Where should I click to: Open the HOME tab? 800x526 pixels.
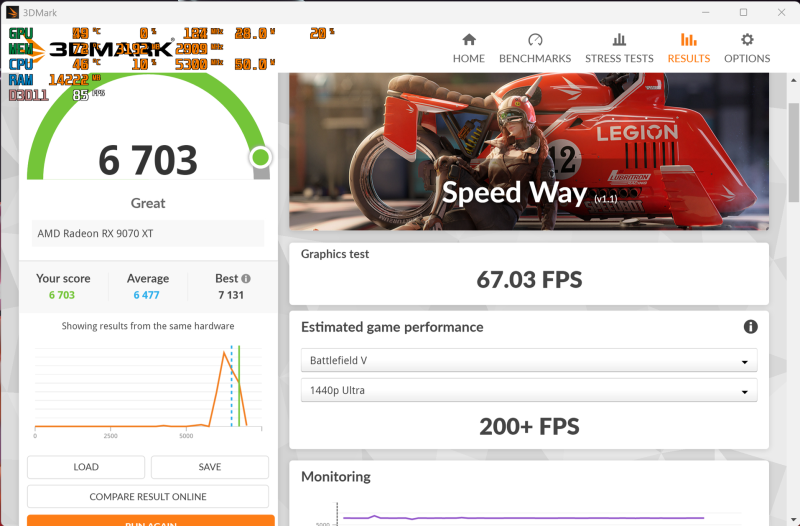(x=468, y=48)
